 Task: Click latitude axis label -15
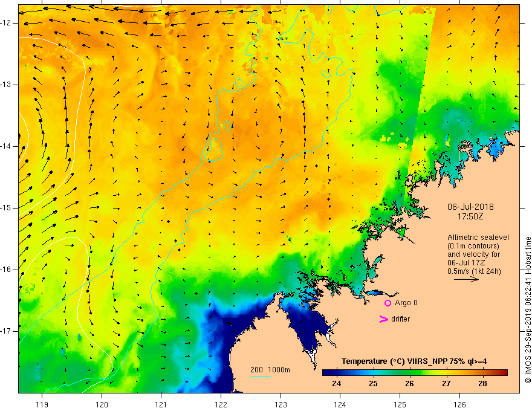point(6,208)
